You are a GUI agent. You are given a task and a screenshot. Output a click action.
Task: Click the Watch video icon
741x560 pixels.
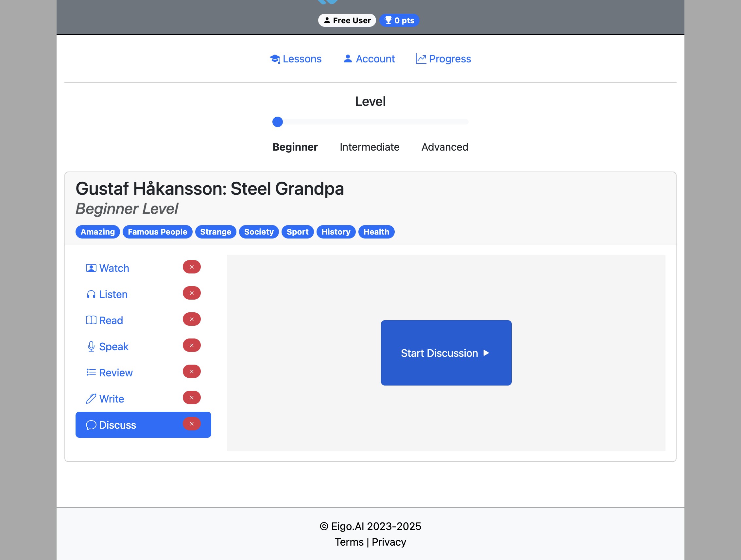(x=91, y=268)
